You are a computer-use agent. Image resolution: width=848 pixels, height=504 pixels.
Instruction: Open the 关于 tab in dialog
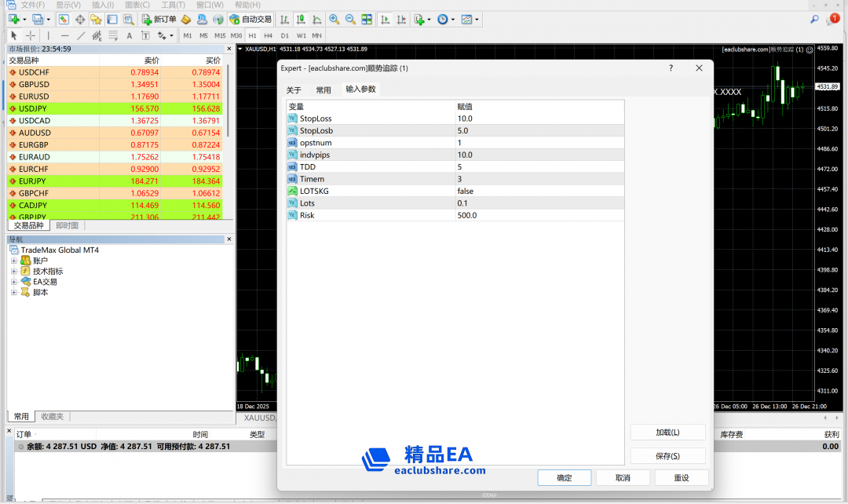[x=294, y=90]
